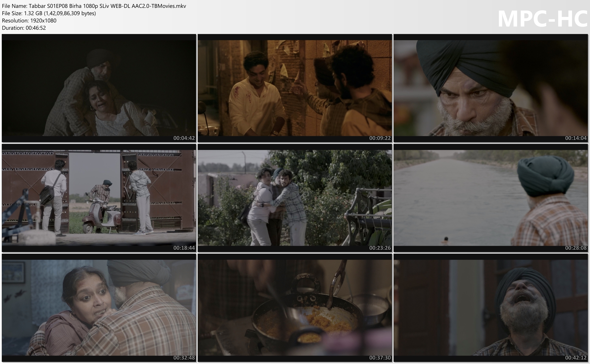Image resolution: width=590 pixels, height=364 pixels.
Task: Click the 00:09:22 timestamp label
Action: pos(380,138)
